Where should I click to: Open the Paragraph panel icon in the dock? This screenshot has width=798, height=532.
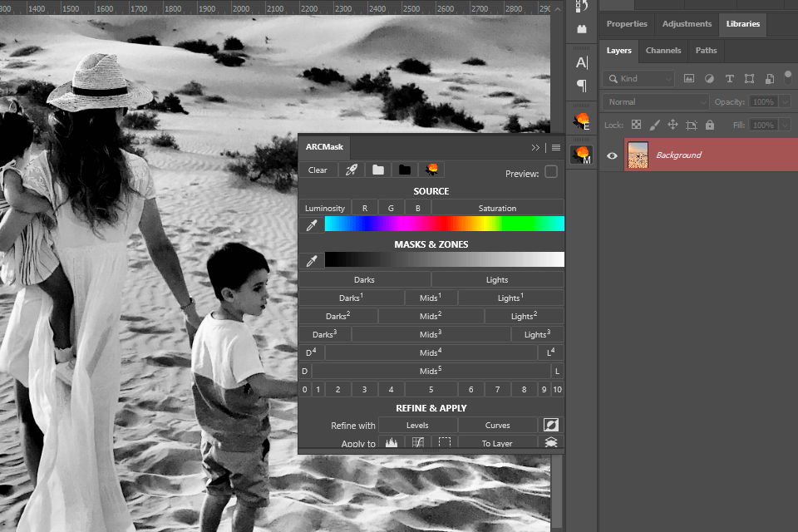[582, 86]
